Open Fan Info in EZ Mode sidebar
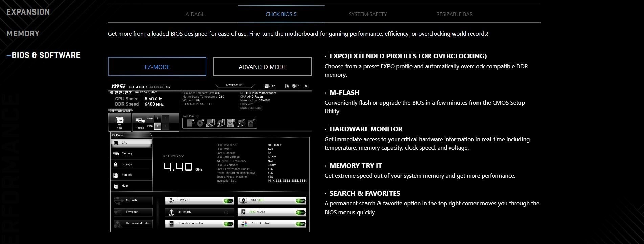644x244 pixels. [x=131, y=175]
